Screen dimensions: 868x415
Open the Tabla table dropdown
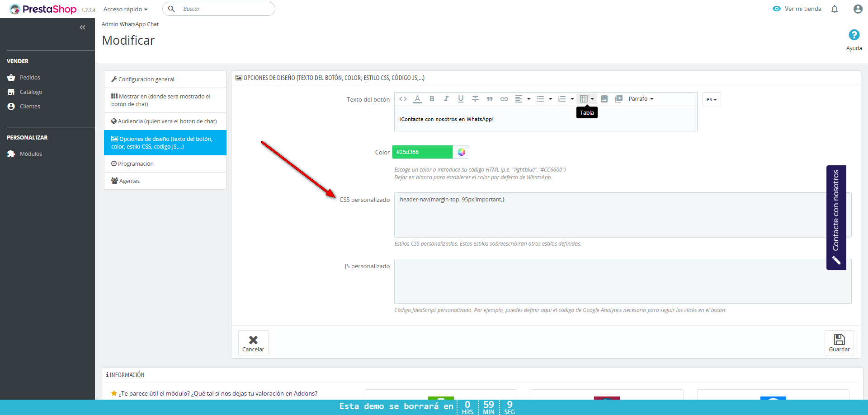(x=587, y=99)
